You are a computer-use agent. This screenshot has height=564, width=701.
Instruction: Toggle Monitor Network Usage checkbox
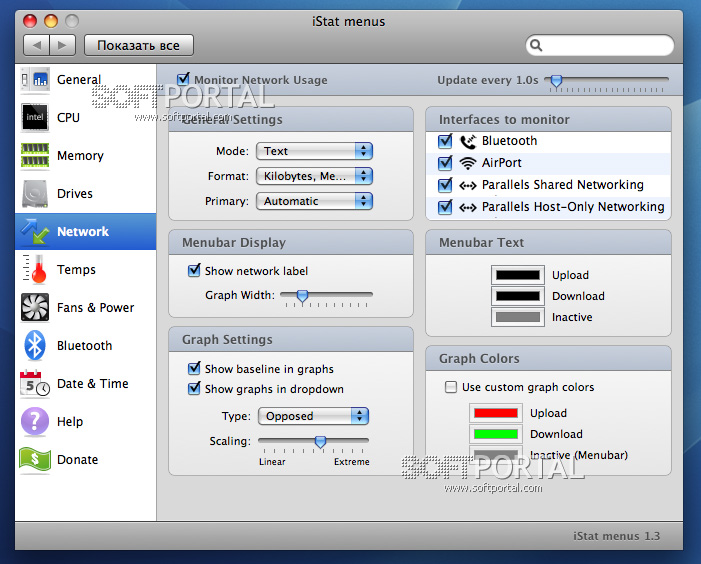tap(183, 79)
